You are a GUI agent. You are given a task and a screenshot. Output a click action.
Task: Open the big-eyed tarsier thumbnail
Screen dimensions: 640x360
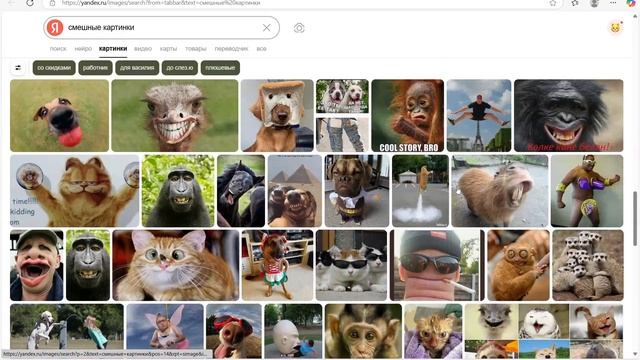coord(518,265)
